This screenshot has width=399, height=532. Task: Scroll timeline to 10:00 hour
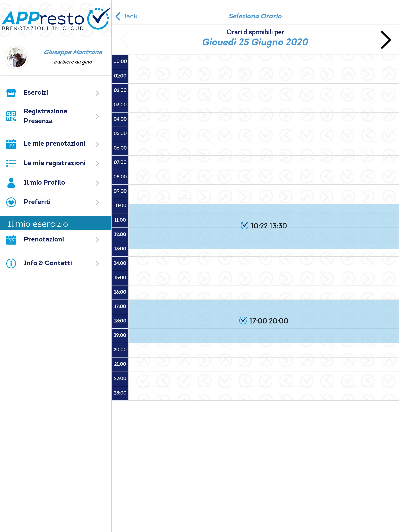(x=120, y=205)
